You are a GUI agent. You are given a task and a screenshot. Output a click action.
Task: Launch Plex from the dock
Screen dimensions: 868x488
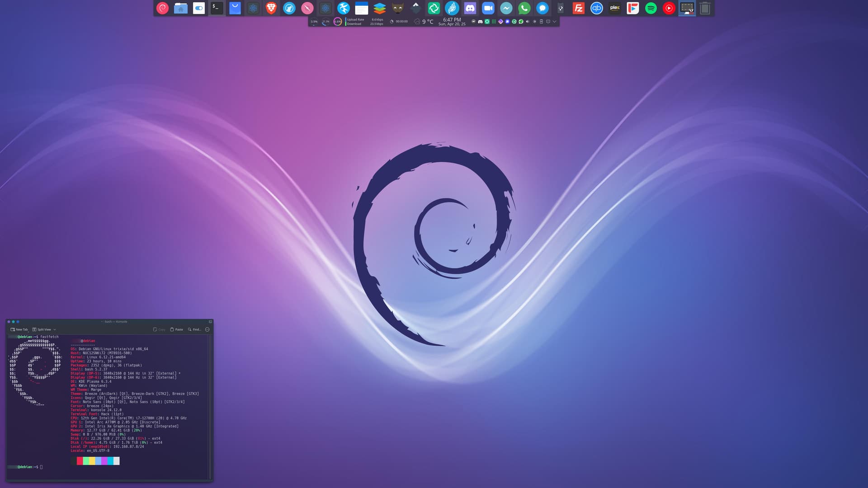615,8
